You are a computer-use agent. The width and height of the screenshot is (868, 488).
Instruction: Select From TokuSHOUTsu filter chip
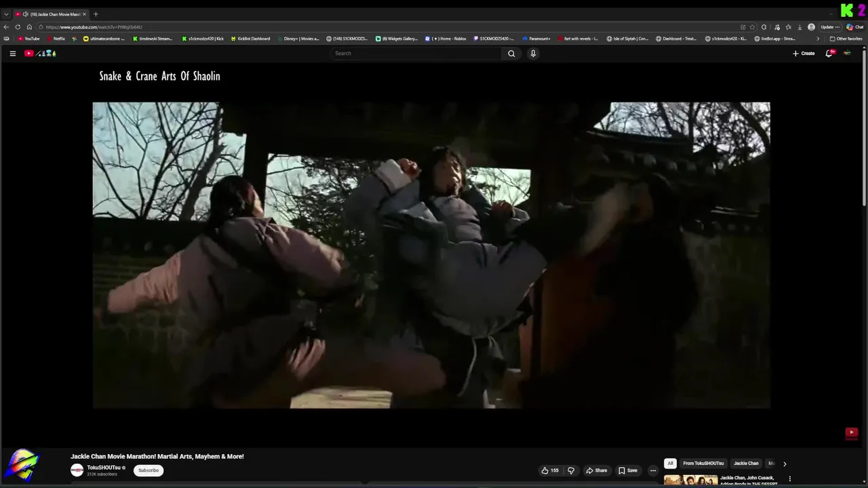tap(703, 464)
